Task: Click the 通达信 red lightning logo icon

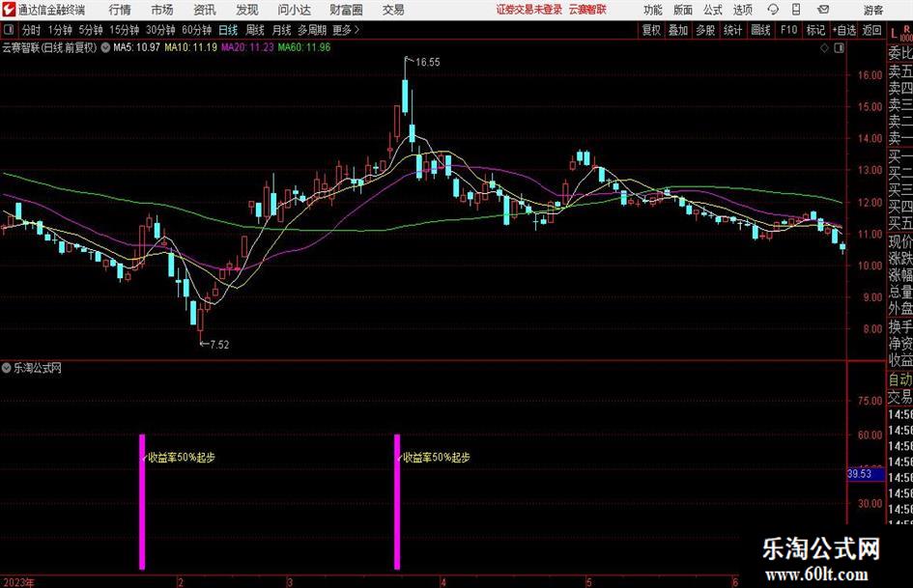Action: click(9, 10)
